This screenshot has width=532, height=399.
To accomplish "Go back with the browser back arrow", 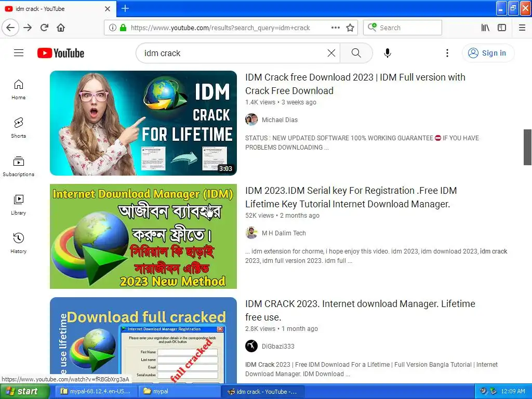I will pyautogui.click(x=10, y=28).
